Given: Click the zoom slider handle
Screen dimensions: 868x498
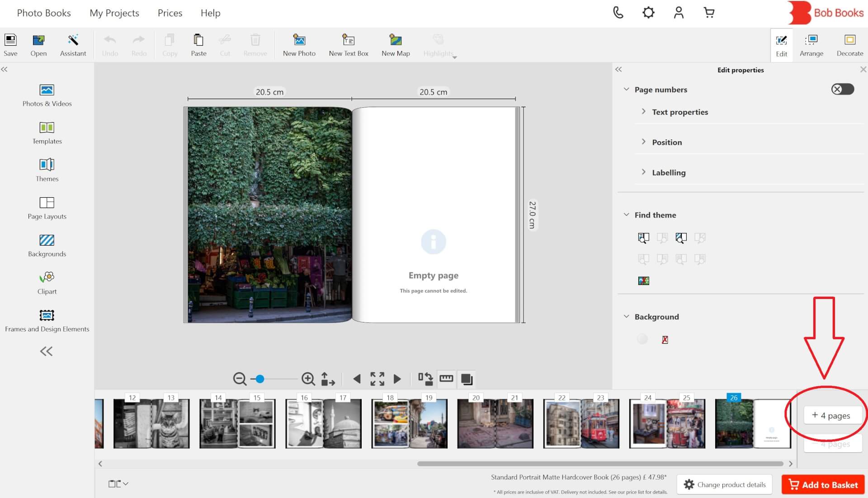Looking at the screenshot, I should 260,379.
